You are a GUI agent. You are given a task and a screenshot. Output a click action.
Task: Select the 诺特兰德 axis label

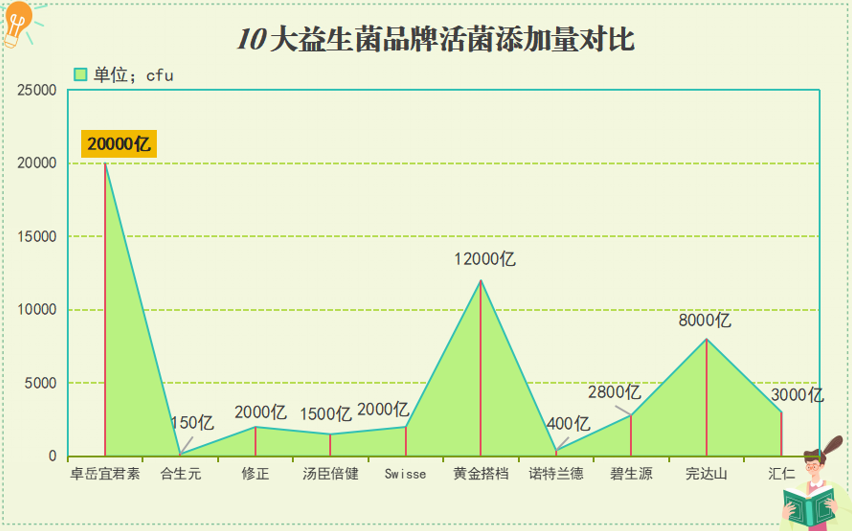pyautogui.click(x=556, y=473)
